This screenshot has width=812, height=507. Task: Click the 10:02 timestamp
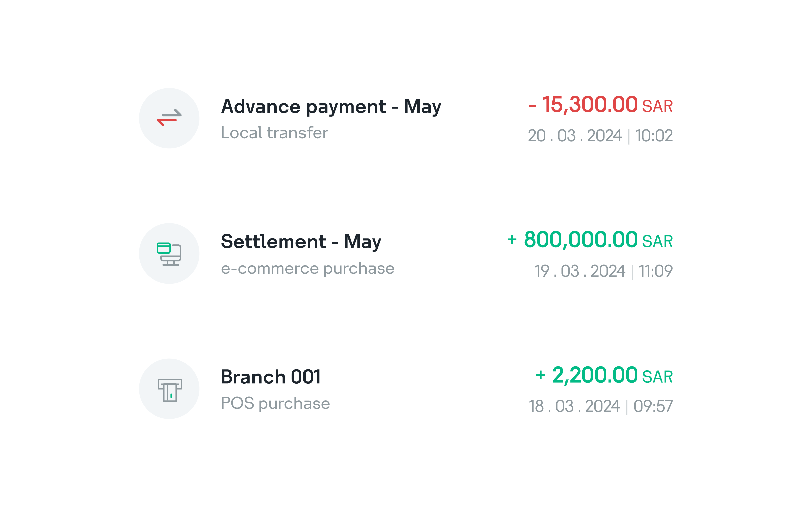click(654, 136)
